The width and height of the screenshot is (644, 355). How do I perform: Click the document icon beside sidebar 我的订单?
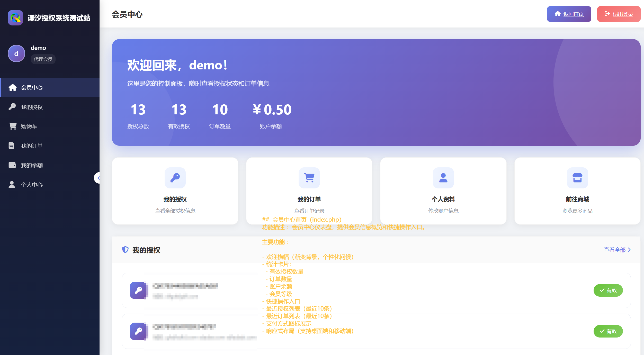pos(11,145)
